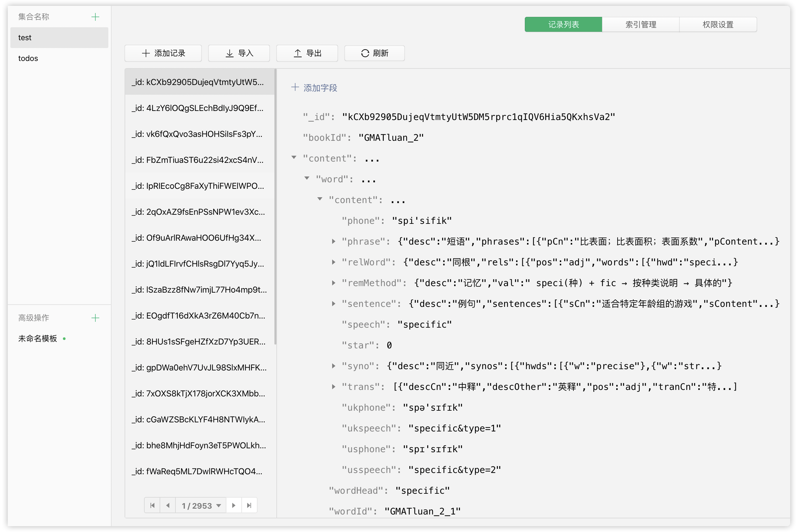Screen dimensions: 796x532
Task: Add advanced operation template plus icon
Action: (x=95, y=318)
